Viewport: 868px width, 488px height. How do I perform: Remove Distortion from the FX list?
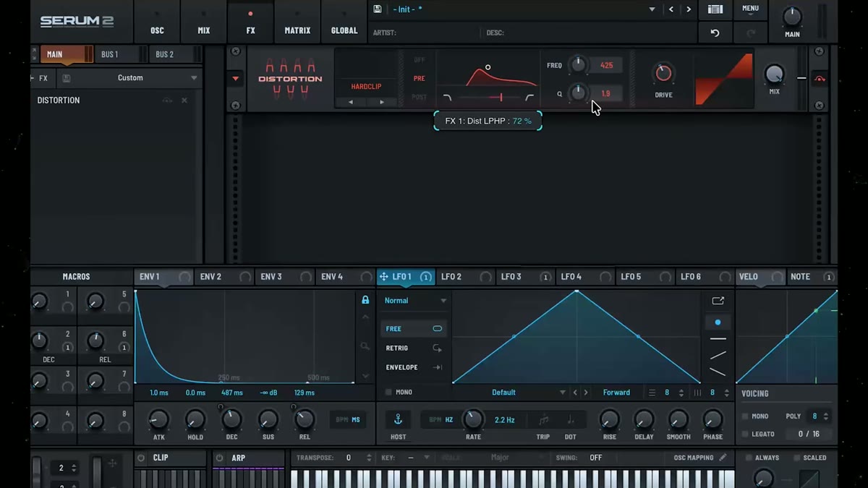pyautogui.click(x=184, y=100)
